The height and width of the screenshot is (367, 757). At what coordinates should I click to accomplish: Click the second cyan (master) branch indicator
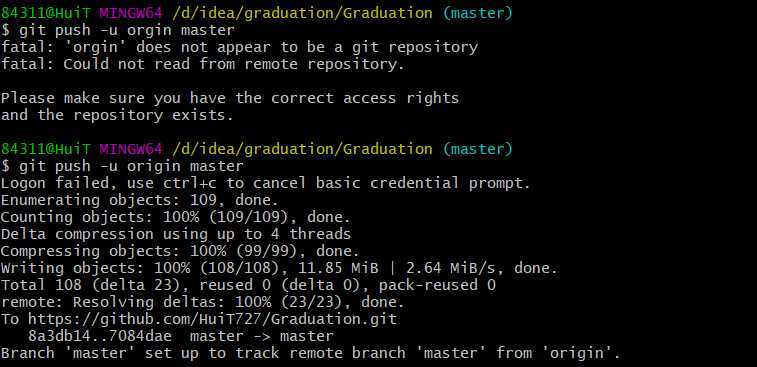[477, 149]
